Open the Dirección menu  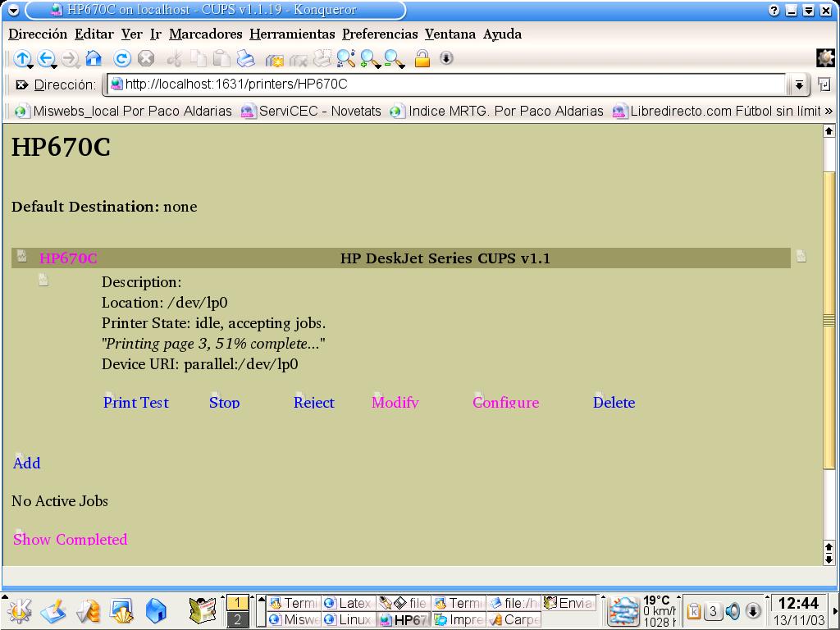click(x=38, y=34)
